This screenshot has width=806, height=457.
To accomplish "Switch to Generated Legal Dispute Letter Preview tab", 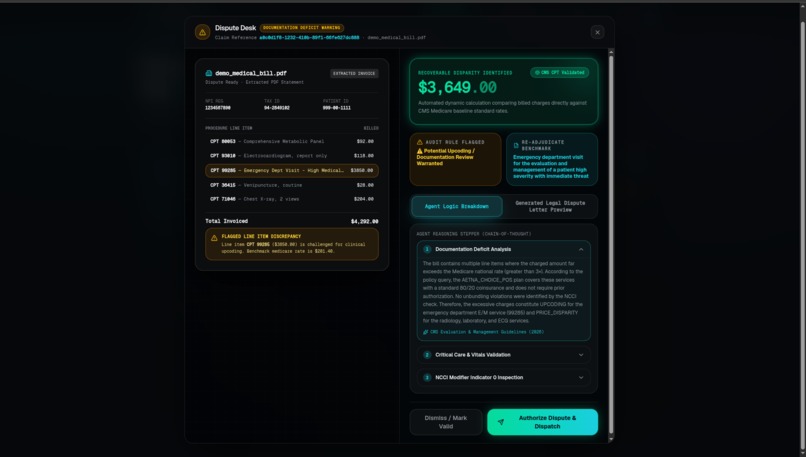I will (550, 206).
